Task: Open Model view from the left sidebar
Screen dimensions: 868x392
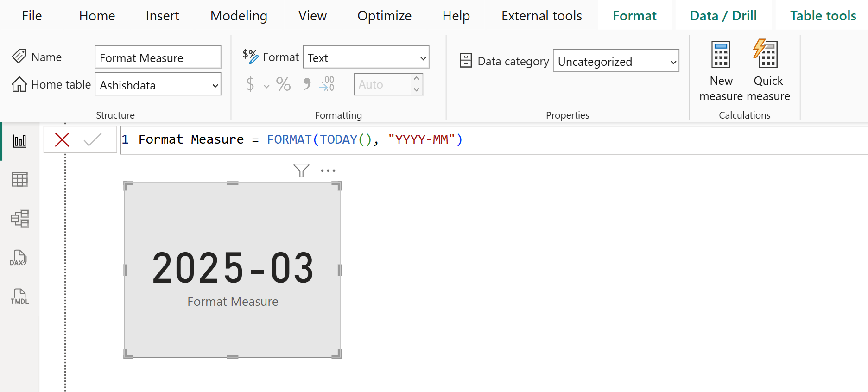Action: 19,218
